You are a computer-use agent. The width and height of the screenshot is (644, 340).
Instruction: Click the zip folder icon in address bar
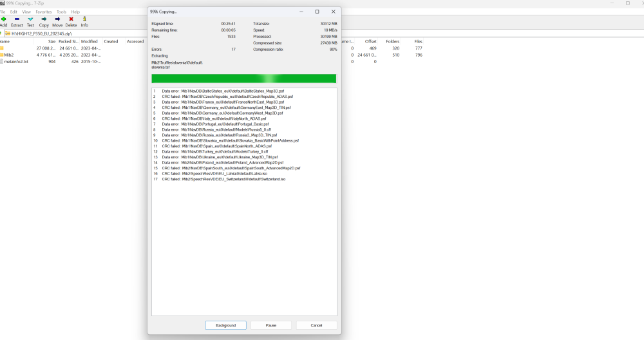pos(8,33)
